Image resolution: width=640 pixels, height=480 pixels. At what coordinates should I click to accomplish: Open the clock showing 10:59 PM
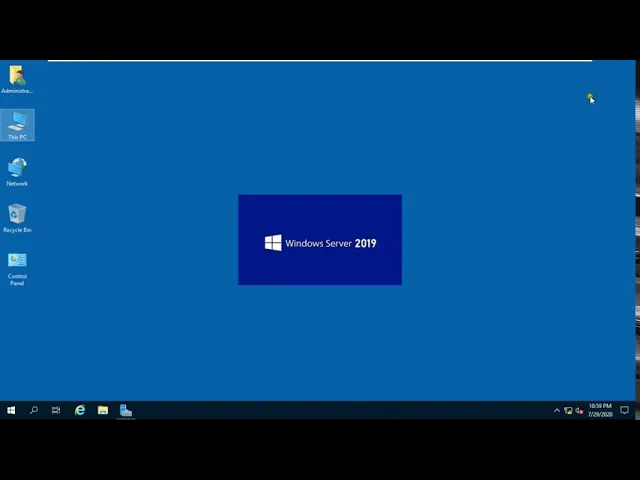pos(600,410)
